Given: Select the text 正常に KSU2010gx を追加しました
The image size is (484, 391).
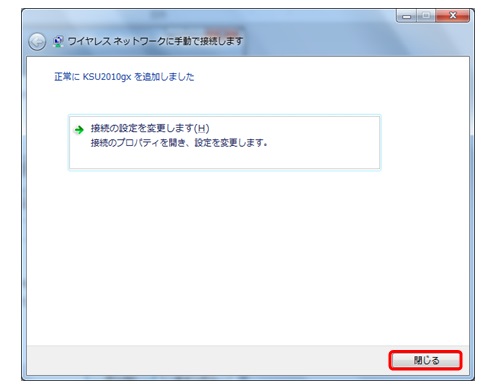Looking at the screenshot, I should tap(124, 77).
